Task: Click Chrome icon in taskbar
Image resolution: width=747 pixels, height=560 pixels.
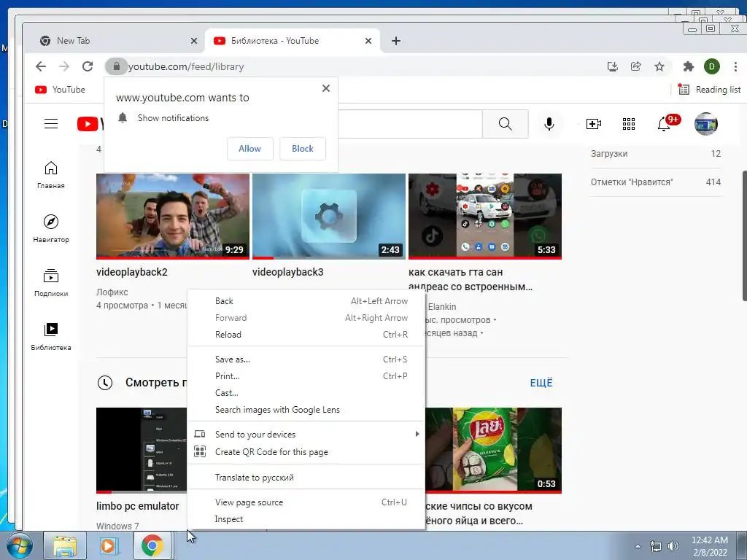Action: (x=152, y=545)
